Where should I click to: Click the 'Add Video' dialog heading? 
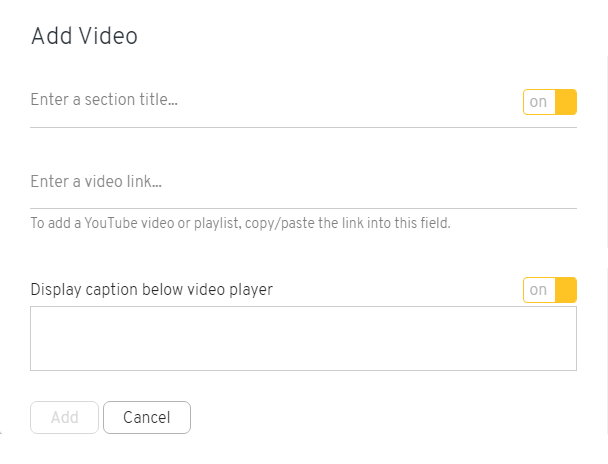[84, 36]
